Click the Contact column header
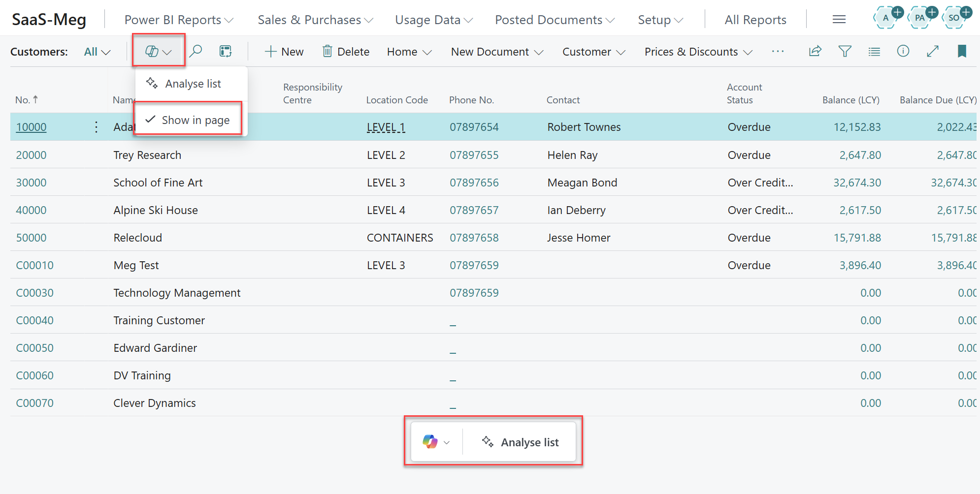This screenshot has width=980, height=494. [x=563, y=100]
